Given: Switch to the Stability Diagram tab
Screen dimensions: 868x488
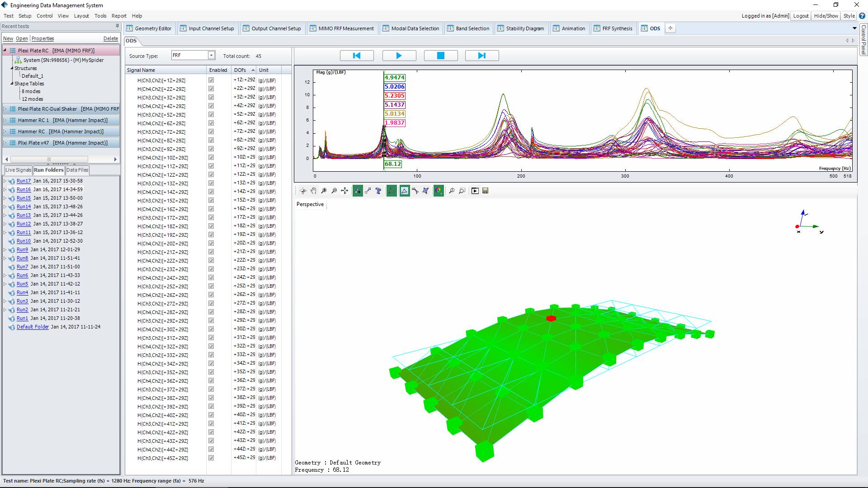Looking at the screenshot, I should pos(522,28).
